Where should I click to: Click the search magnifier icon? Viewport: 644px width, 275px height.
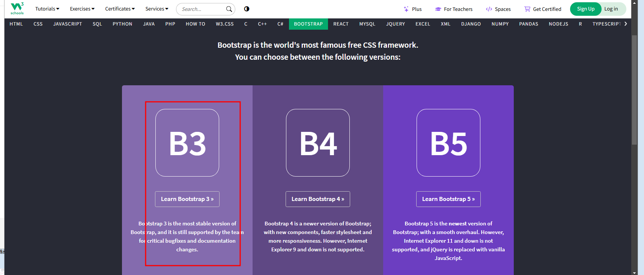tap(229, 9)
